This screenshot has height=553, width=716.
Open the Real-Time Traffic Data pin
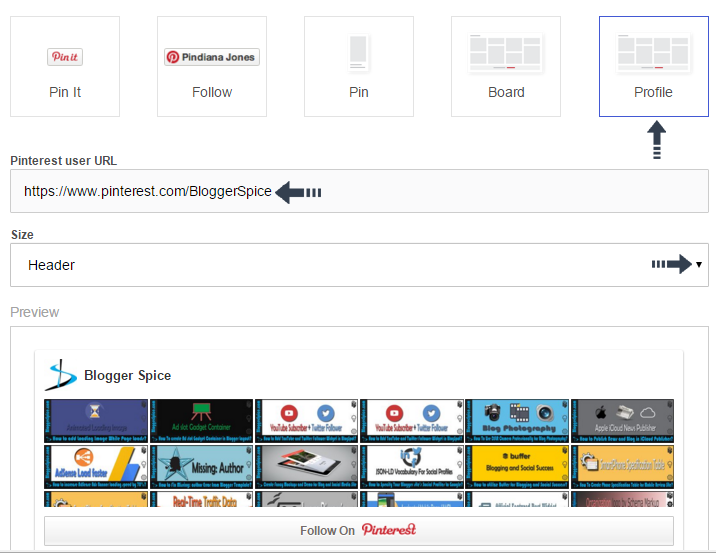(201, 499)
